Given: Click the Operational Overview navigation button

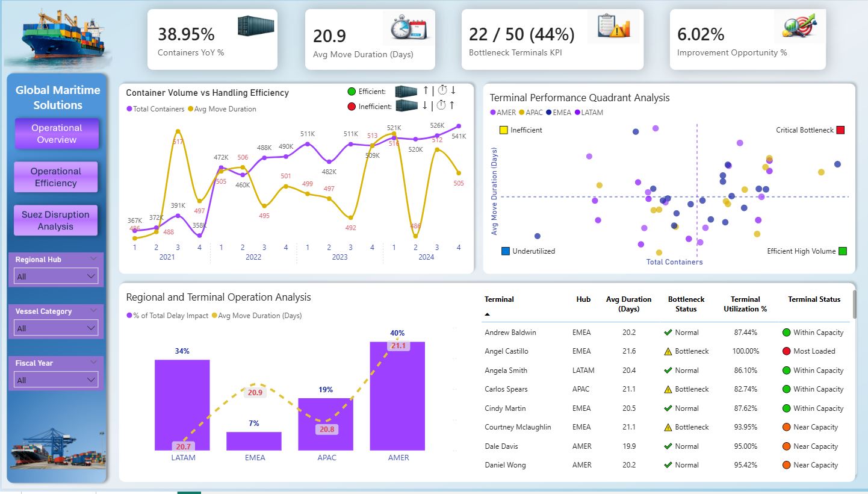Looking at the screenshot, I should coord(56,133).
